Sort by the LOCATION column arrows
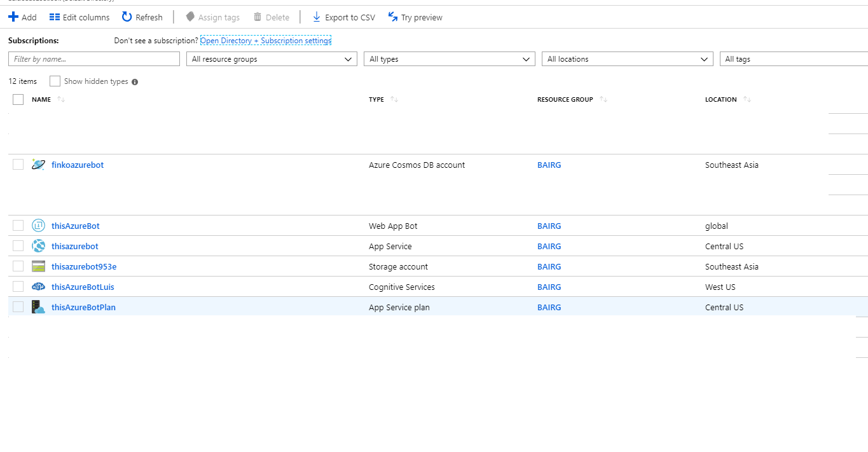868x452 pixels. (x=747, y=99)
